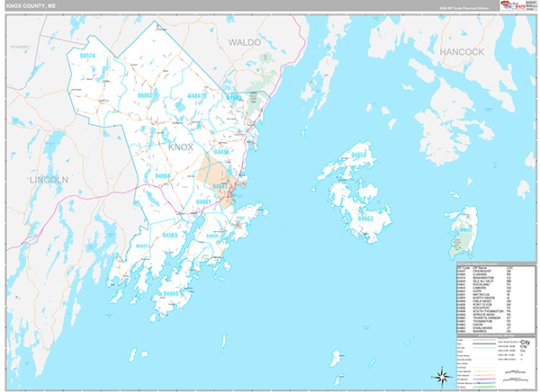This screenshot has width=540, height=392.
Task: Click the orange highway line legend sample
Action: (x=484, y=375)
